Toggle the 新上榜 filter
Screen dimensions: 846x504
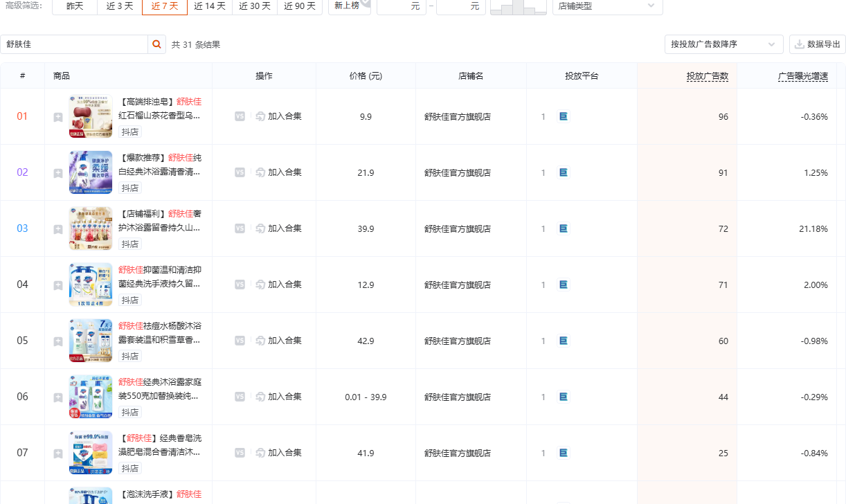[x=350, y=6]
